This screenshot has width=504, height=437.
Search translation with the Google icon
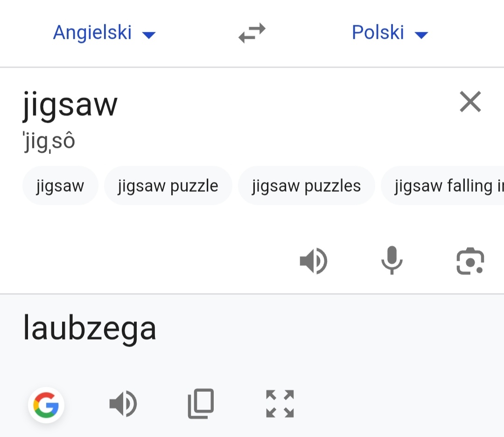[x=46, y=404]
